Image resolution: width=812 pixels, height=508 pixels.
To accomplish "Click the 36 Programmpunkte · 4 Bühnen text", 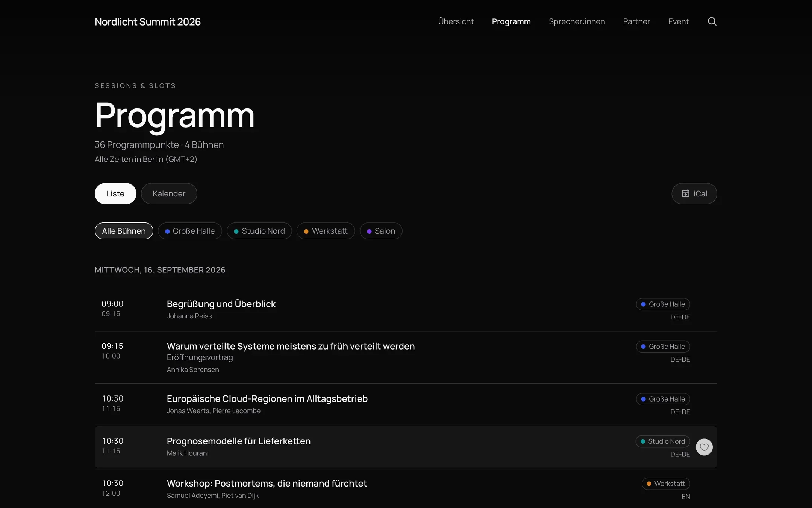I will coord(159,145).
